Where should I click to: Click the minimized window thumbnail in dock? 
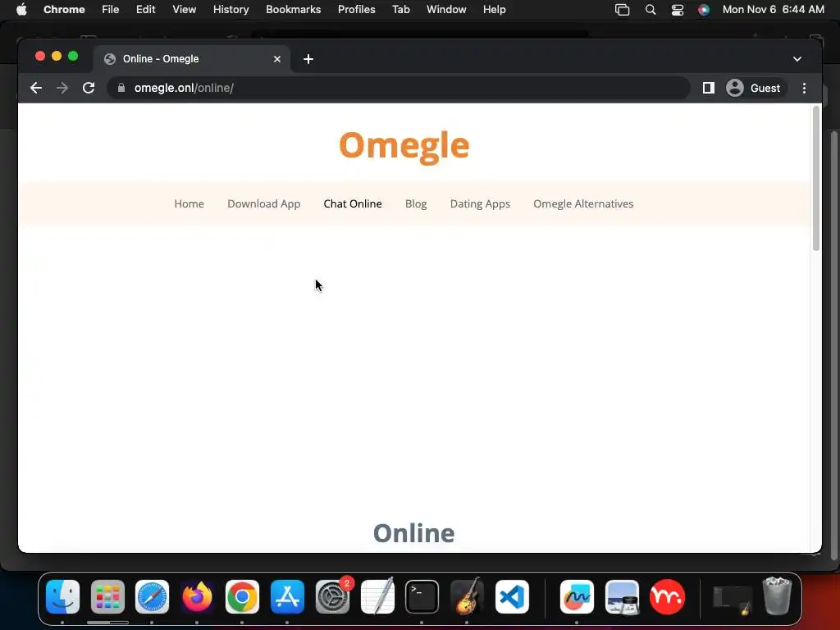click(733, 600)
